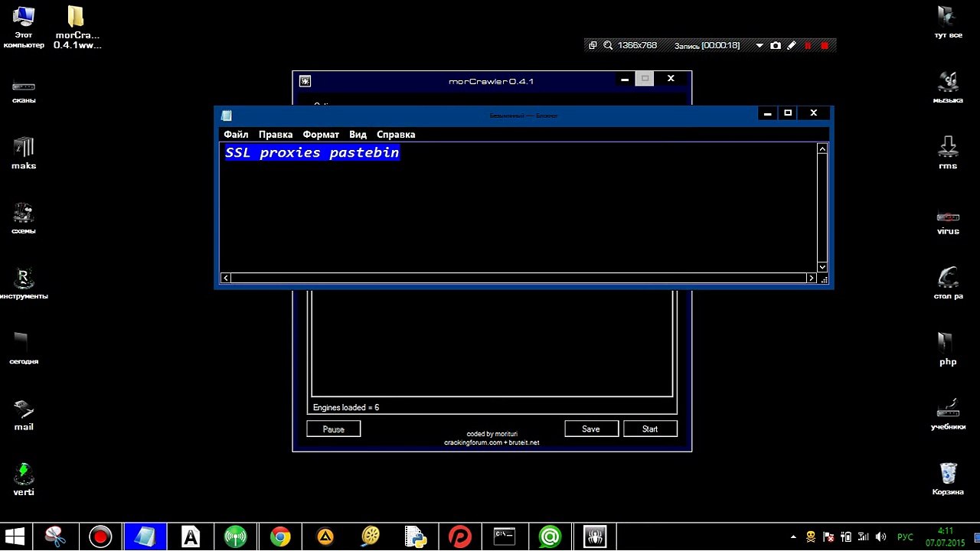
Task: Open the Файл menu in Notepad
Action: [236, 135]
